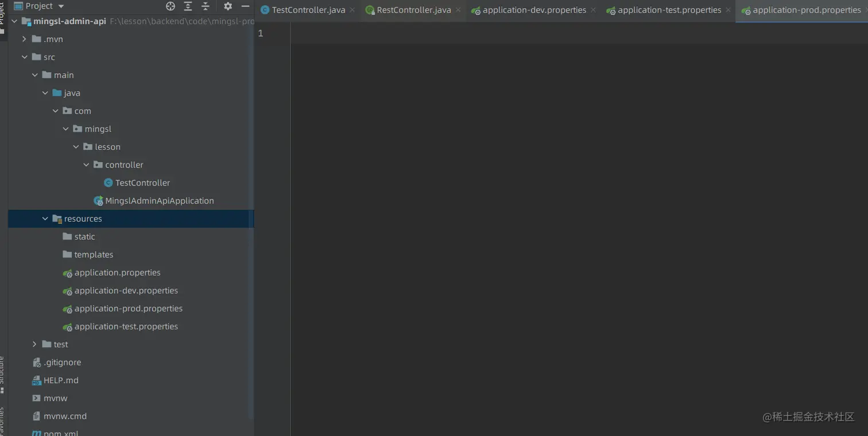The width and height of the screenshot is (868, 436).
Task: Collapse the mingsl package
Action: pyautogui.click(x=65, y=129)
